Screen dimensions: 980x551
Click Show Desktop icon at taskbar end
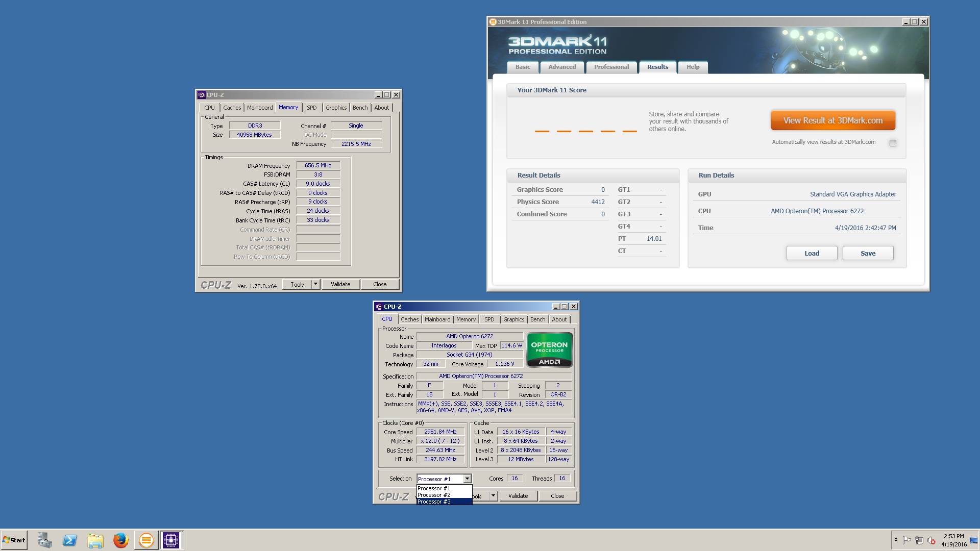974,540
